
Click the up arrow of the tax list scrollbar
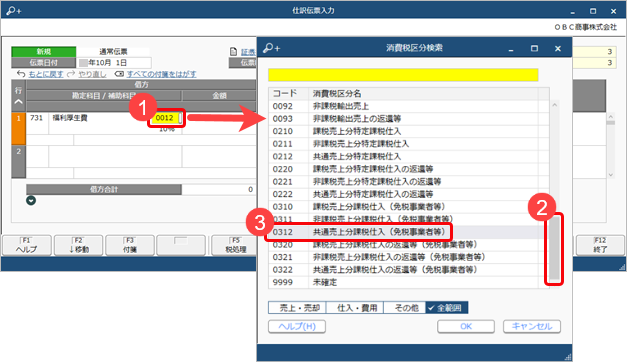(x=555, y=105)
